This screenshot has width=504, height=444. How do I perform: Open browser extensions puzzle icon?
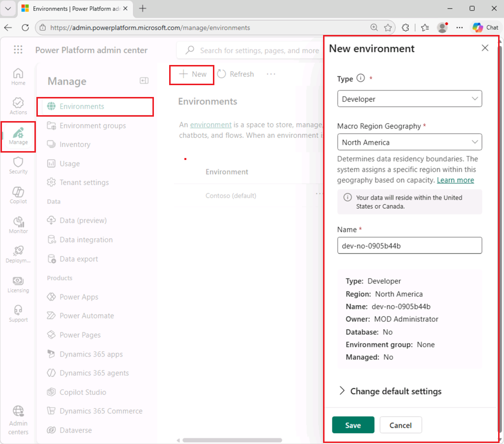pos(405,28)
